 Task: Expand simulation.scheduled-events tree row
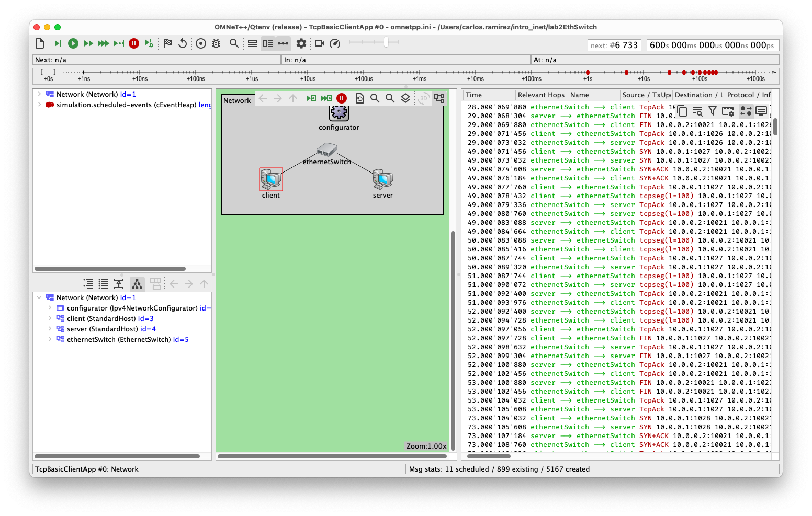39,105
